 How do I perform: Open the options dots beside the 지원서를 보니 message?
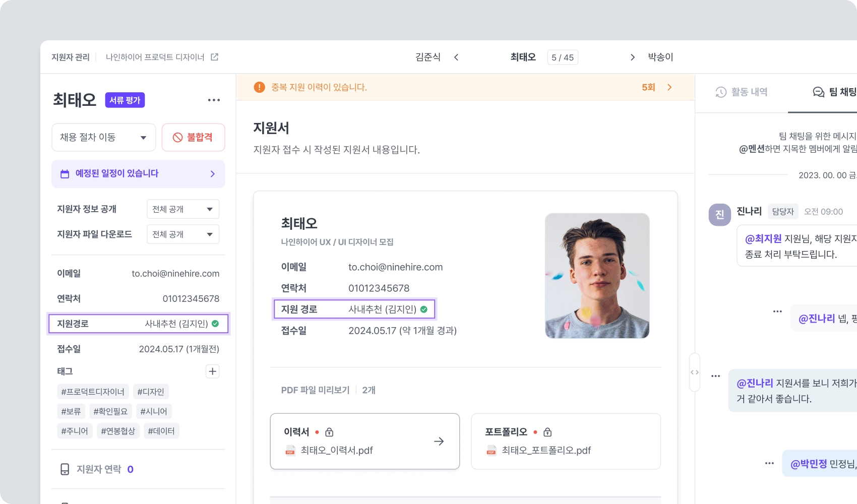716,376
